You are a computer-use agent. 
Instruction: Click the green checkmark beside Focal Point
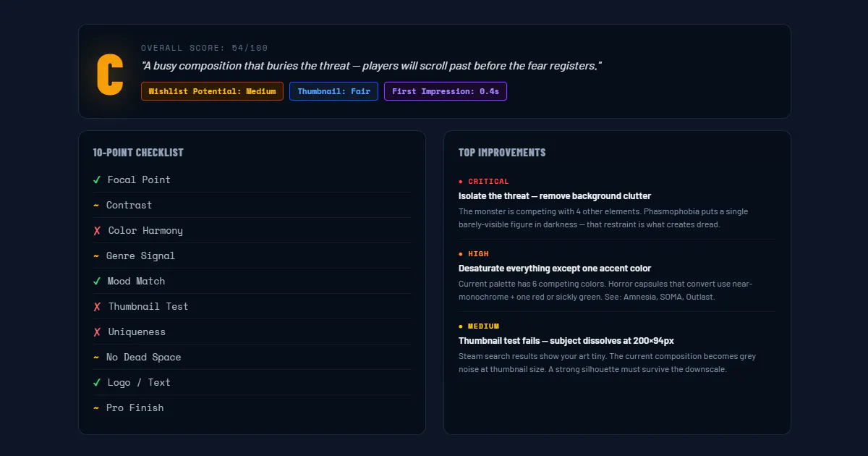click(x=97, y=180)
